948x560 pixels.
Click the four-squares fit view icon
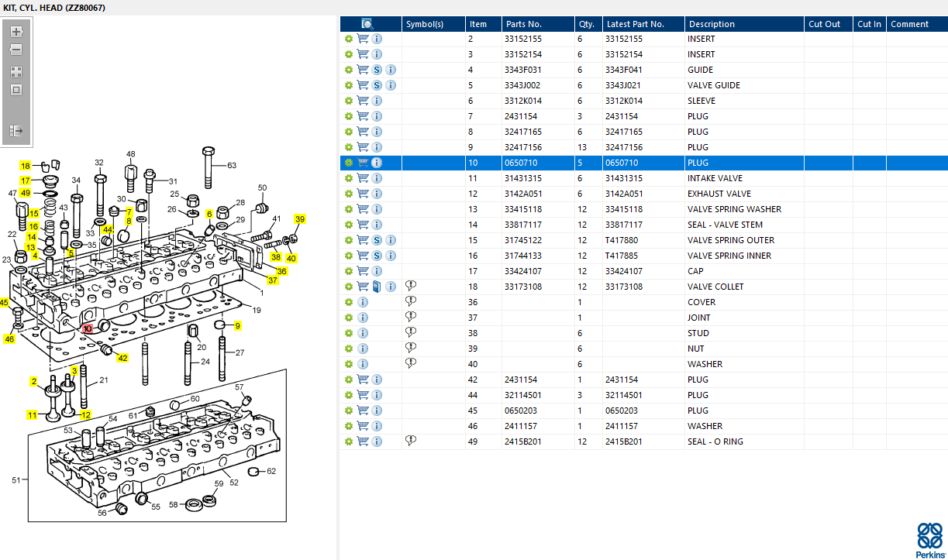tap(16, 71)
